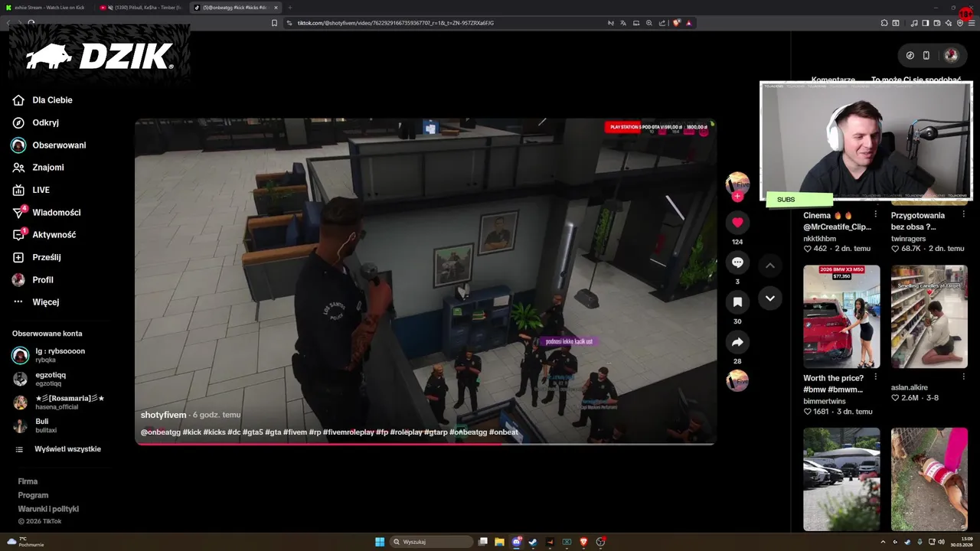Toggle browser sidebar panel icon

pyautogui.click(x=926, y=23)
